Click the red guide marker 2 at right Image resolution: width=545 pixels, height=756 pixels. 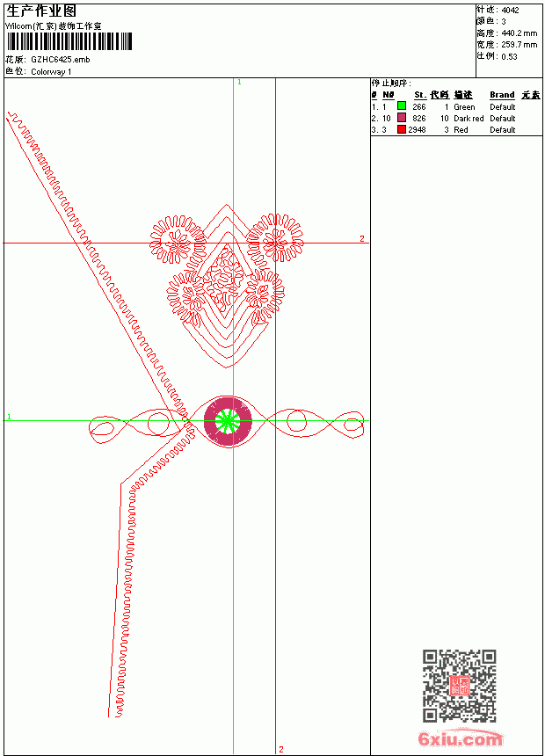pos(362,238)
